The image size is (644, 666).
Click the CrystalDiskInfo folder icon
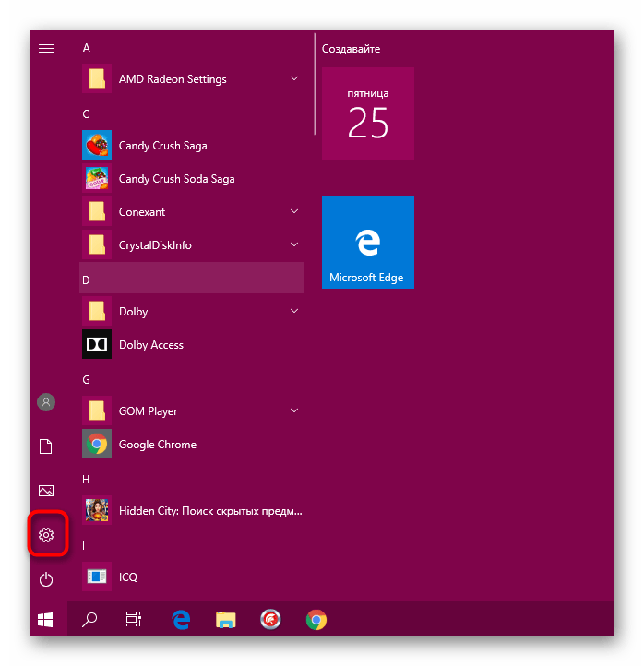tap(97, 244)
